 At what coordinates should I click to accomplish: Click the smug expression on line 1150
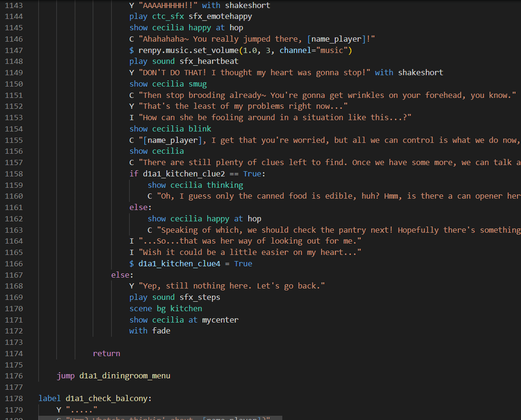click(197, 84)
